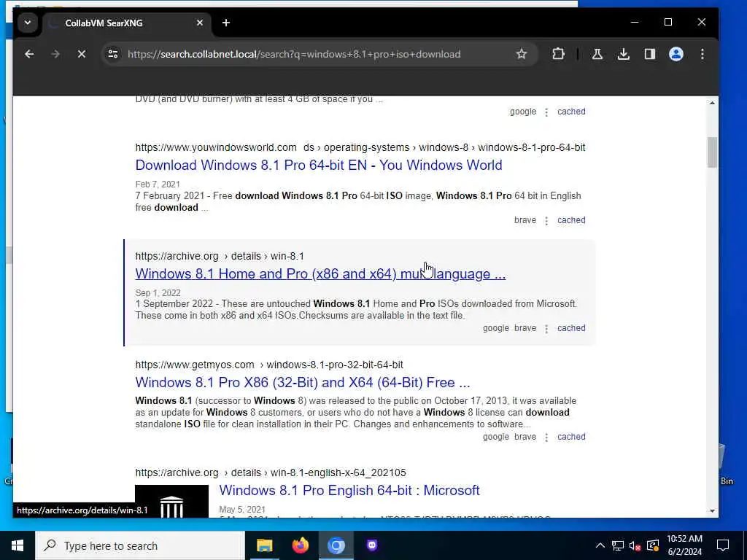Click the scrollbar down arrow

712,511
